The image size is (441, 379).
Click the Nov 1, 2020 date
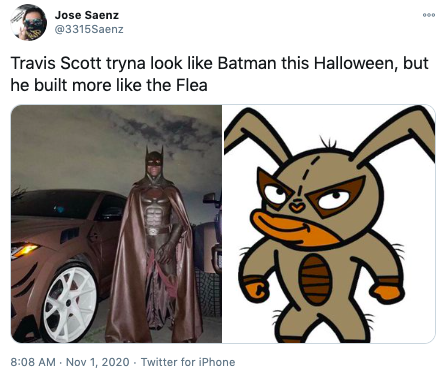pyautogui.click(x=98, y=362)
